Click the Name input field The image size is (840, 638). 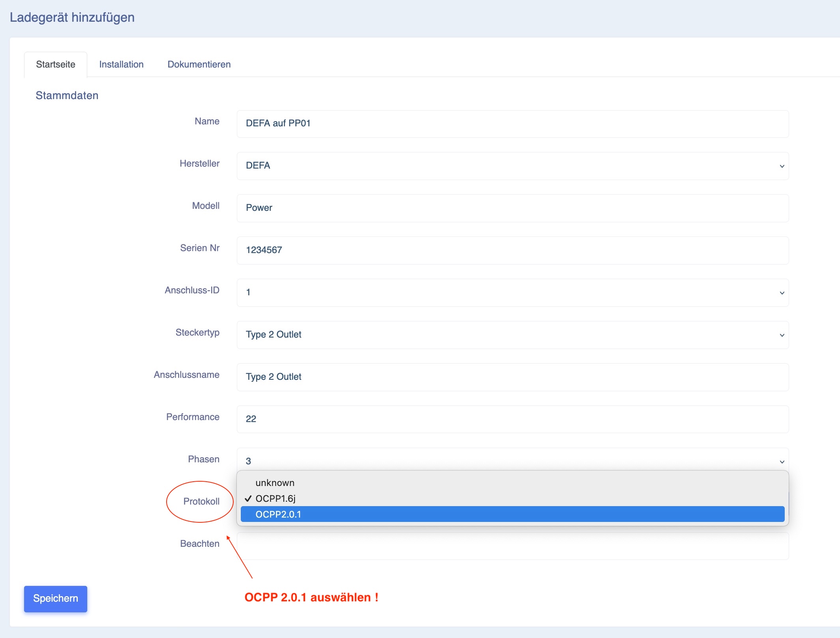pos(512,124)
